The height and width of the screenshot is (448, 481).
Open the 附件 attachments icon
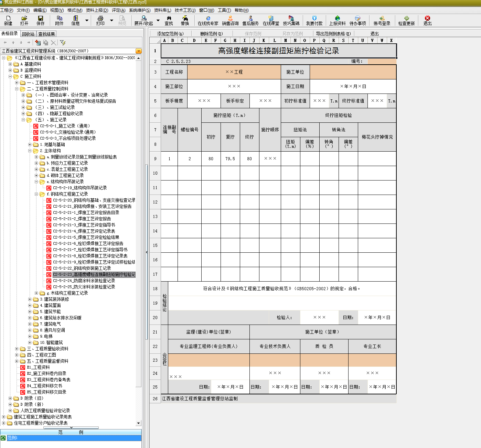(x=59, y=20)
